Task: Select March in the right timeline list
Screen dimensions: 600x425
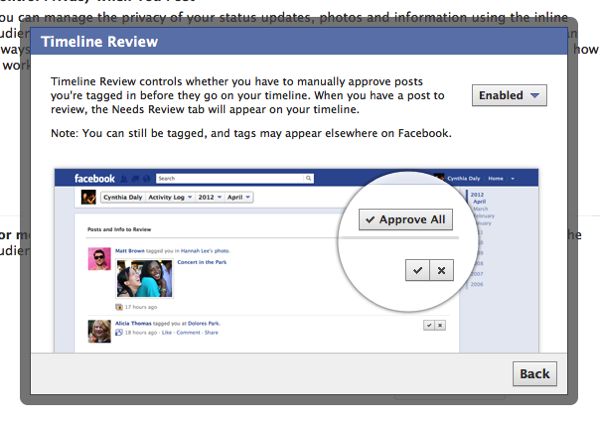Action: 481,209
